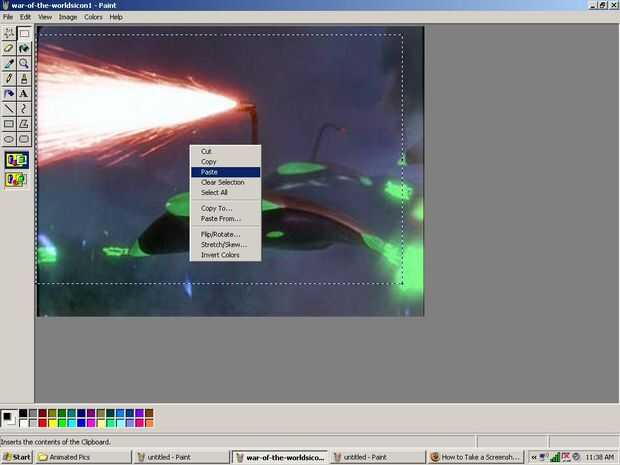Choose the straight Line tool
620x465 pixels.
click(9, 109)
